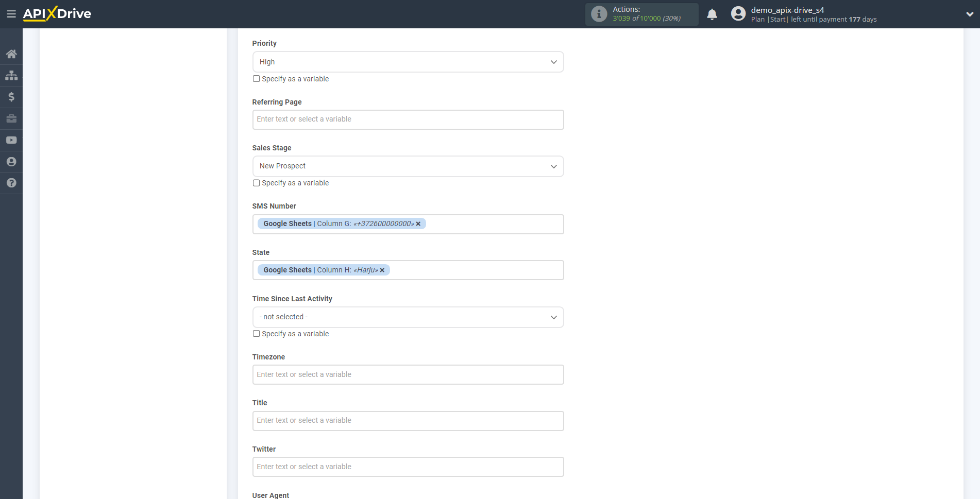This screenshot has width=980, height=499.
Task: Open the billing dollar icon
Action: [x=11, y=97]
